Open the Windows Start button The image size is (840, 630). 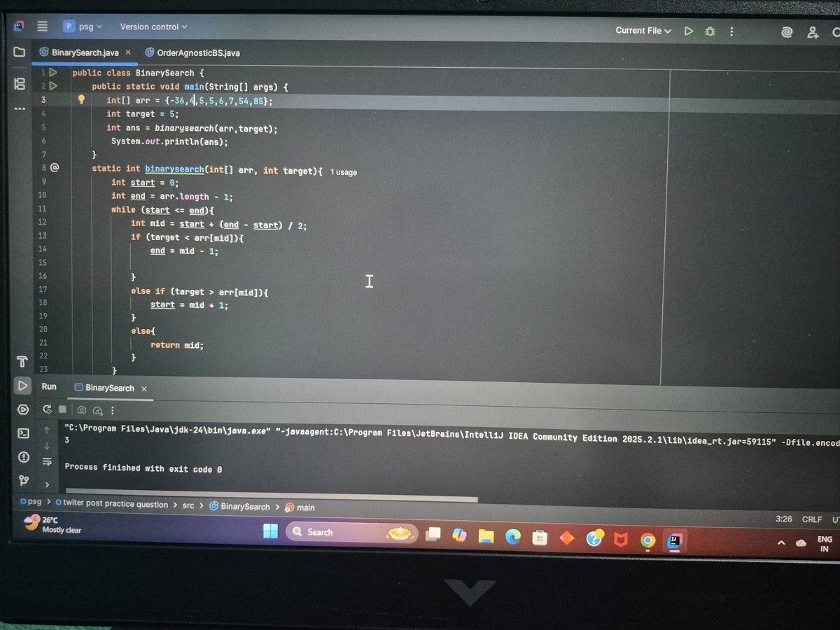(270, 532)
